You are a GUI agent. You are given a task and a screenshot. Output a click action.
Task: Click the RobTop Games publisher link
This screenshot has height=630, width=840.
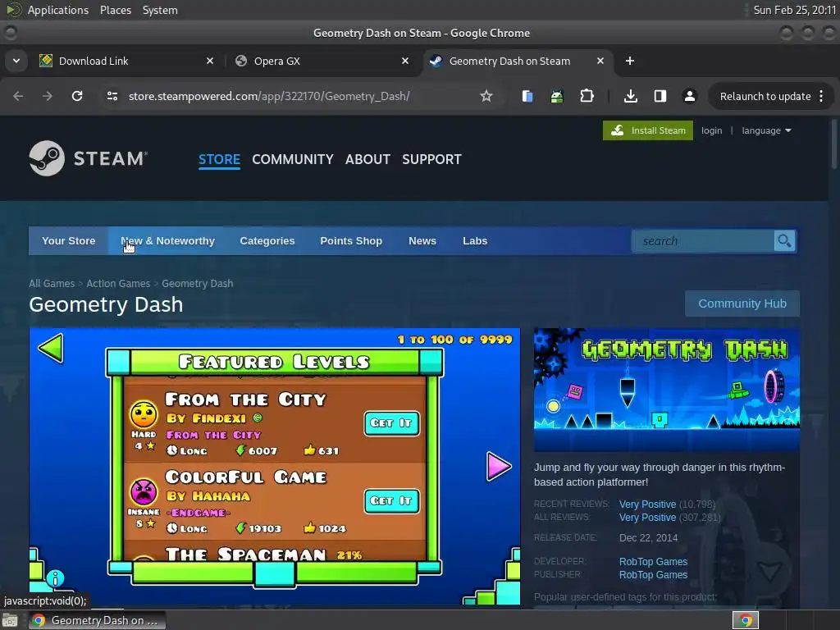tap(653, 575)
